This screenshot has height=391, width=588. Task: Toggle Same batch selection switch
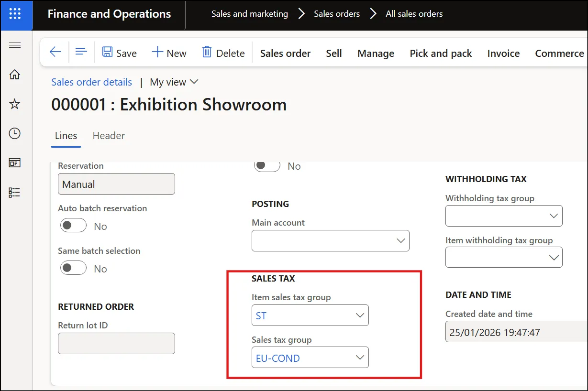point(73,268)
